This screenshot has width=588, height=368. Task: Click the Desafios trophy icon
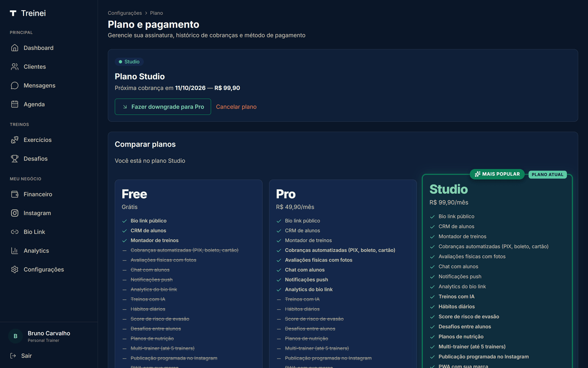[15, 158]
